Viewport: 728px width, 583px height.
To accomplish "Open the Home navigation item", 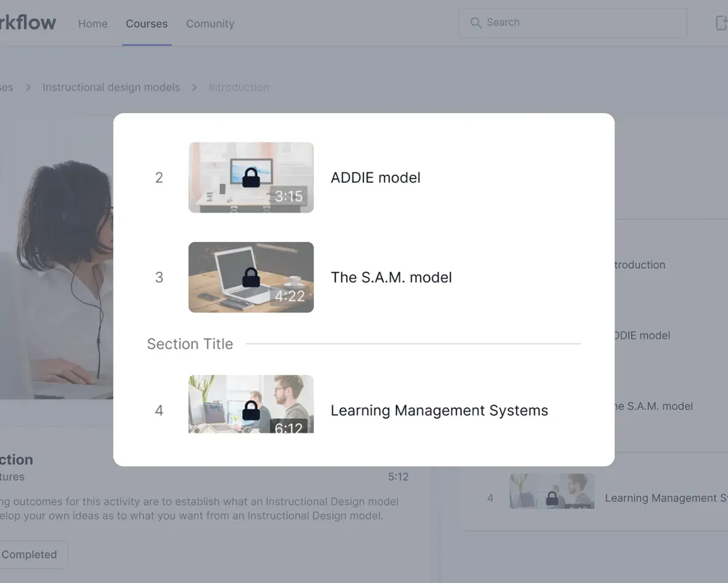I will (93, 24).
